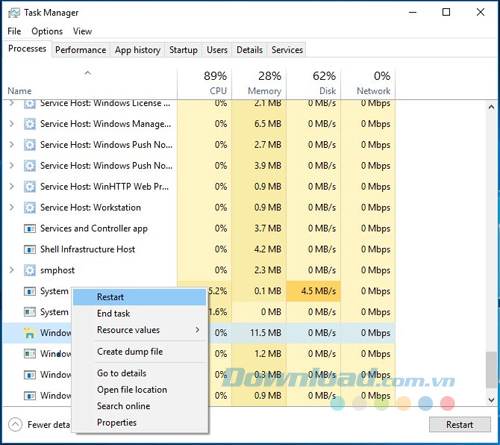
Task: Click the gear icon of Service Host: Workstation
Action: click(x=30, y=208)
